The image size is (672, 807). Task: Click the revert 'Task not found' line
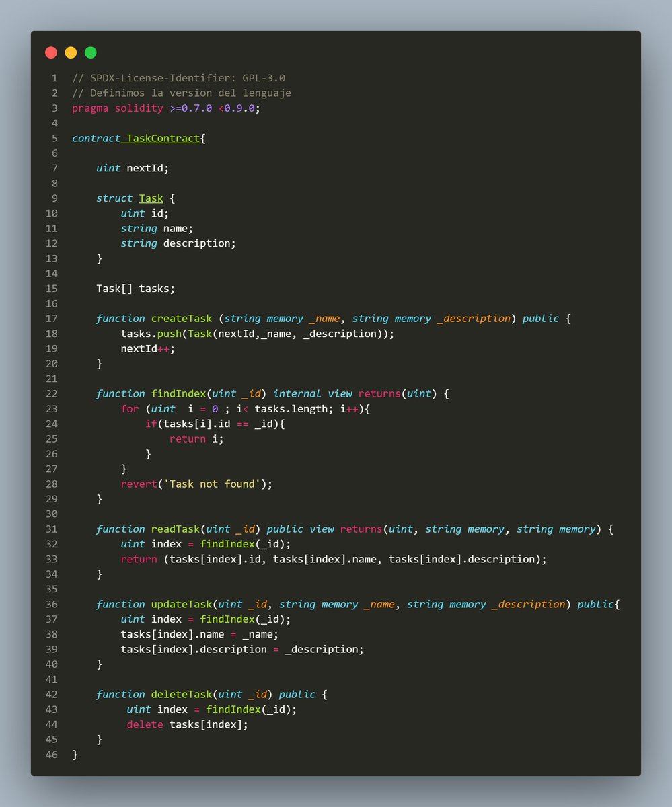[196, 484]
